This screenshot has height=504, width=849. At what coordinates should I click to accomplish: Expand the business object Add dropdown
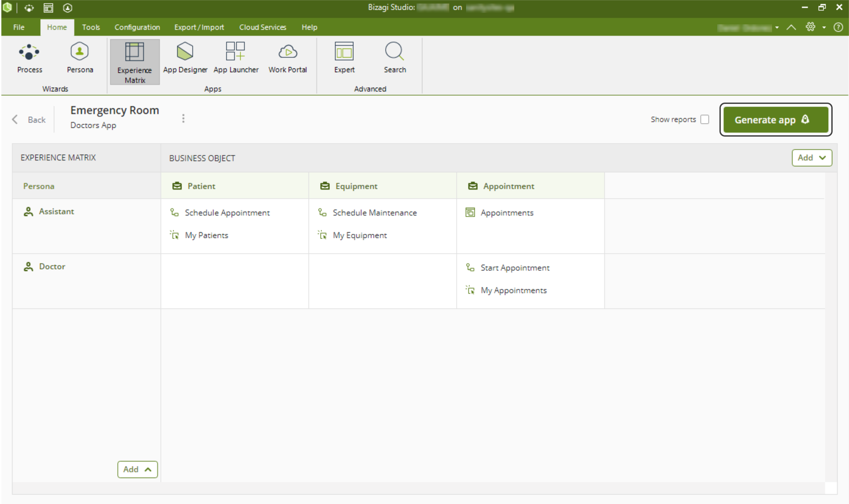pyautogui.click(x=812, y=158)
